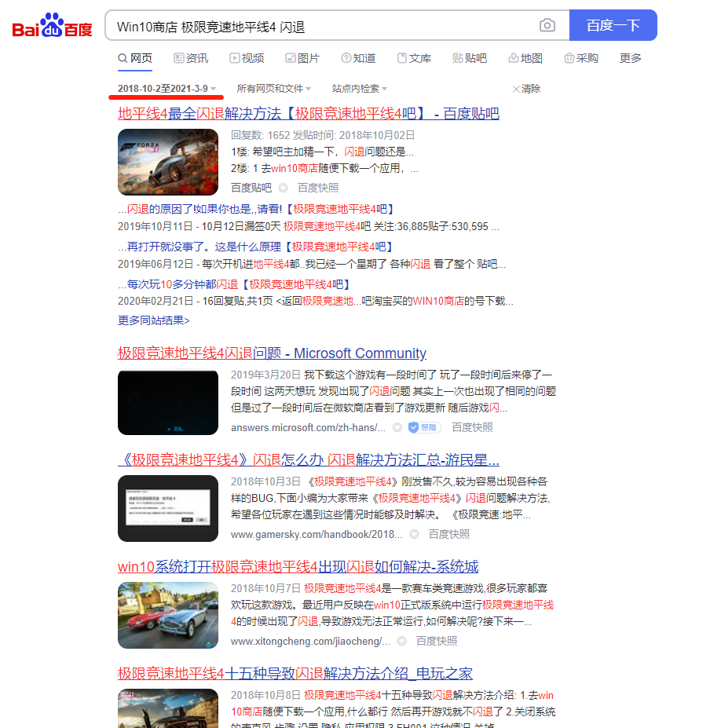Select the 网页 tab
Image resolution: width=710 pixels, height=728 pixels.
(x=134, y=58)
